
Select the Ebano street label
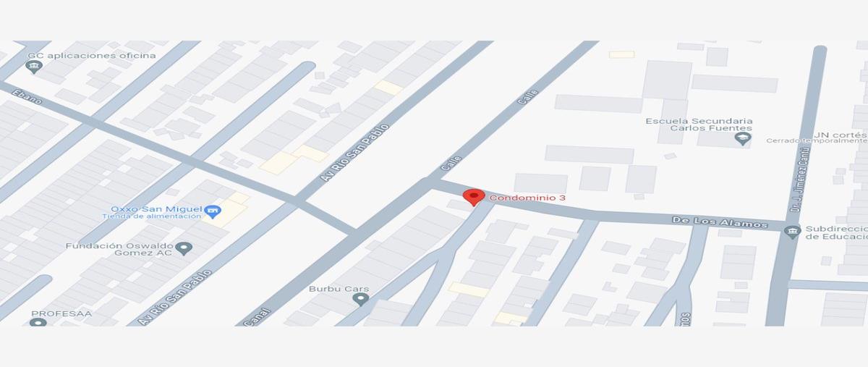[27, 96]
